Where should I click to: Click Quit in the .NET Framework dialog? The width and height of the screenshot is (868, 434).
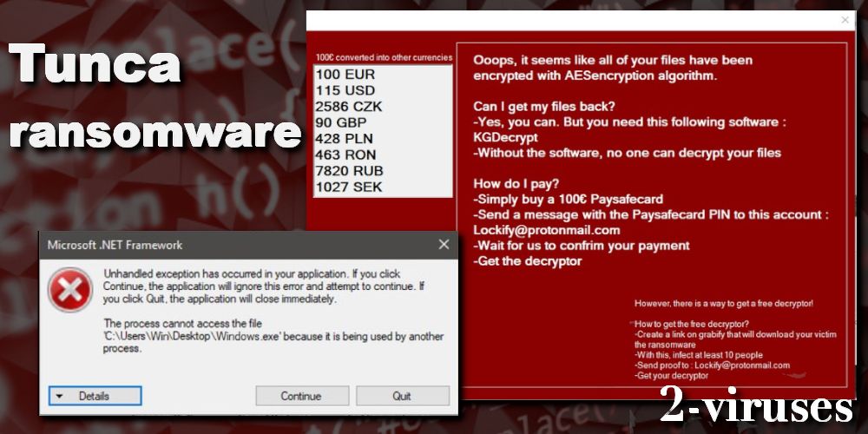point(403,396)
